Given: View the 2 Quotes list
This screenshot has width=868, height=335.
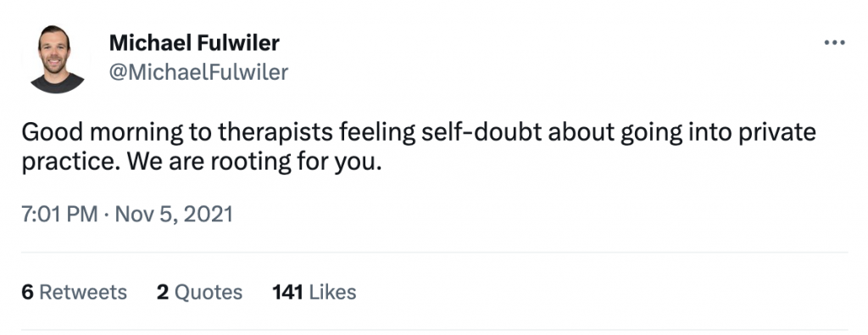Looking at the screenshot, I should pyautogui.click(x=199, y=292).
